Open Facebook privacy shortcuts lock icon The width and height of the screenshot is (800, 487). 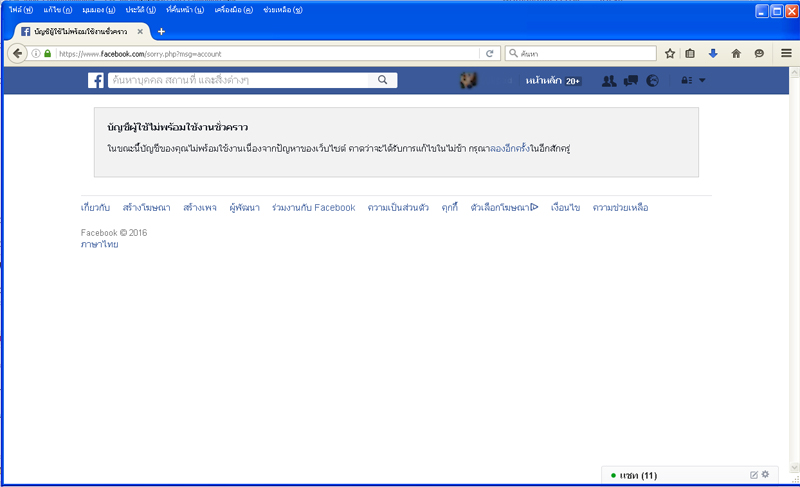coord(686,81)
